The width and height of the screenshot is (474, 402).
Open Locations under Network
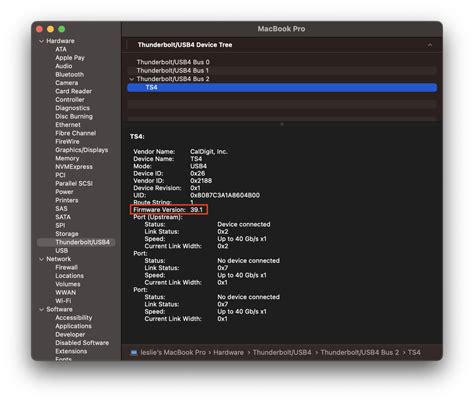[69, 276]
